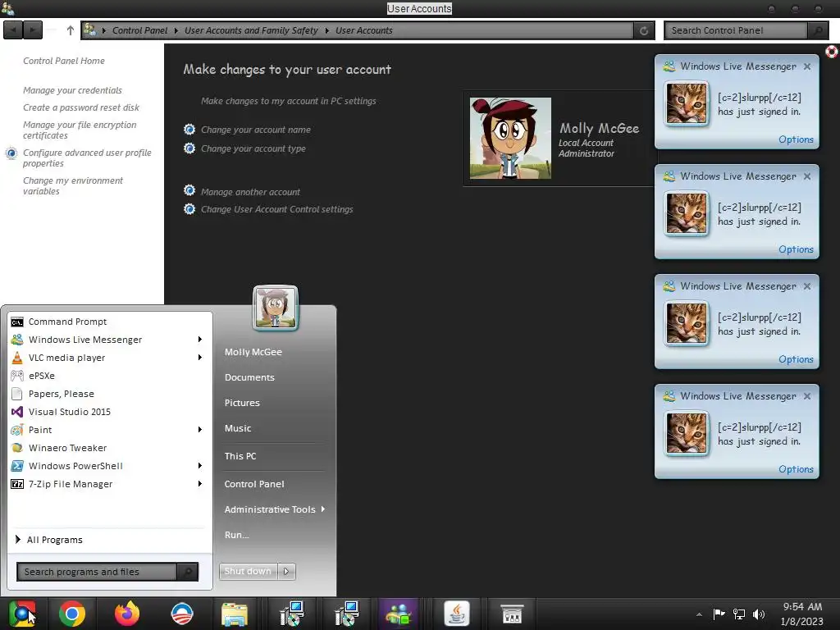Open Run... from Start menu
The width and height of the screenshot is (840, 630).
237,535
